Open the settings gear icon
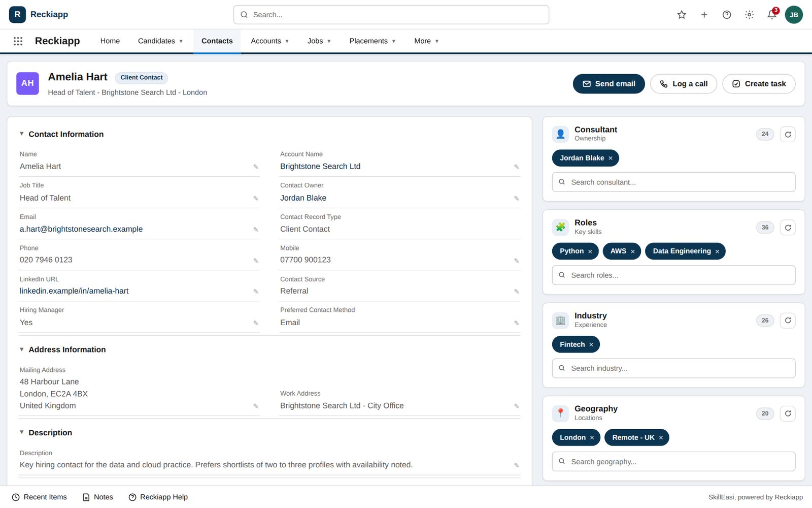The width and height of the screenshot is (812, 508). click(x=749, y=15)
